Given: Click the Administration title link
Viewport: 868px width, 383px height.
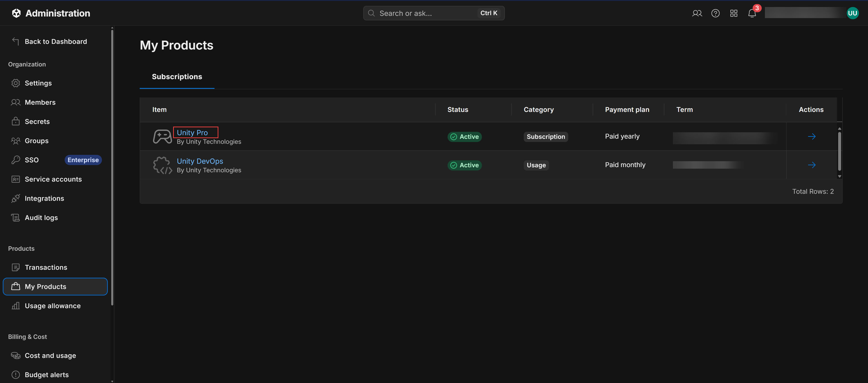Looking at the screenshot, I should [58, 13].
